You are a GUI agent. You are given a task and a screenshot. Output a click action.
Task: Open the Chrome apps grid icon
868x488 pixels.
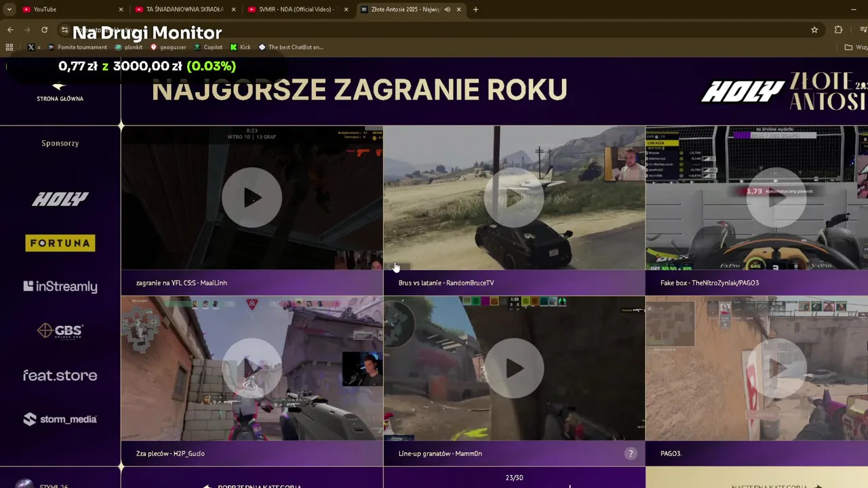[x=9, y=47]
